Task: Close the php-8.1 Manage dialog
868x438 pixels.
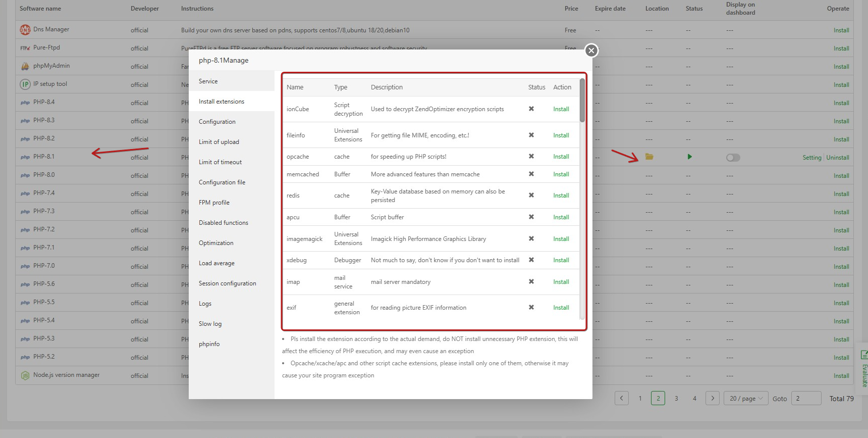Action: tap(591, 51)
